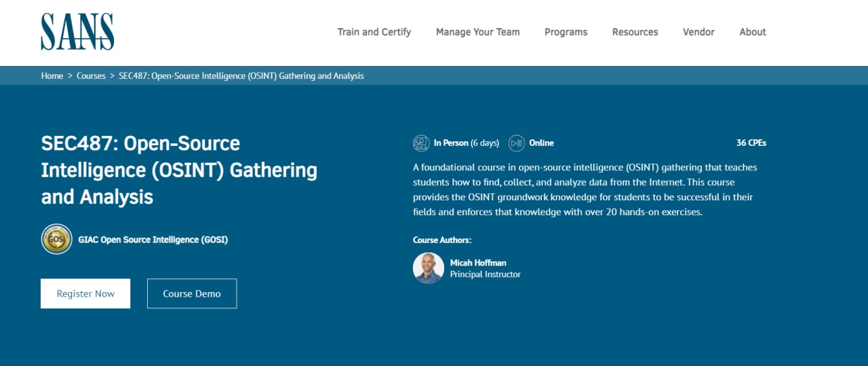
Task: Click the In Person training icon
Action: 421,143
